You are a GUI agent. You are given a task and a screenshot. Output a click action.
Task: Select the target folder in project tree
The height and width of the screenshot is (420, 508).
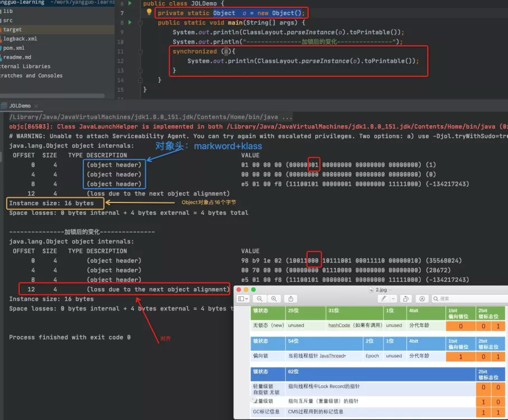pyautogui.click(x=12, y=30)
